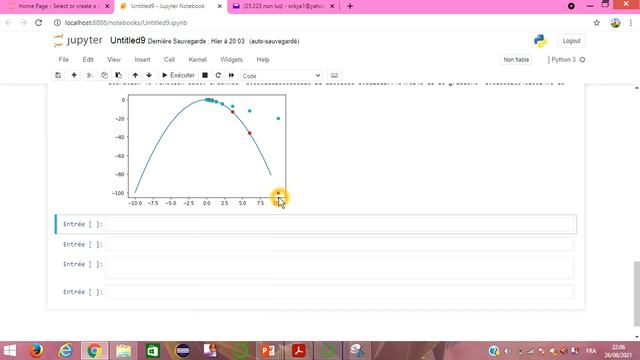Open the Help menu
The height and width of the screenshot is (360, 640).
263,60
